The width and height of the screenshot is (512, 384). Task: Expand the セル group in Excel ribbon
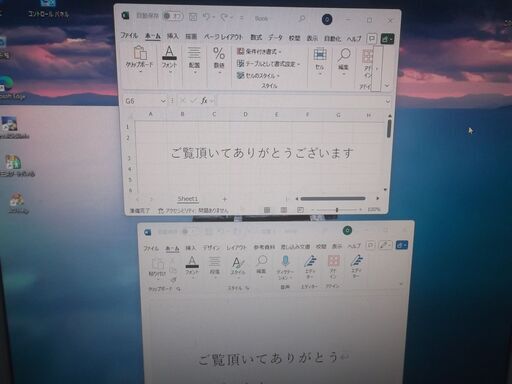(x=320, y=62)
